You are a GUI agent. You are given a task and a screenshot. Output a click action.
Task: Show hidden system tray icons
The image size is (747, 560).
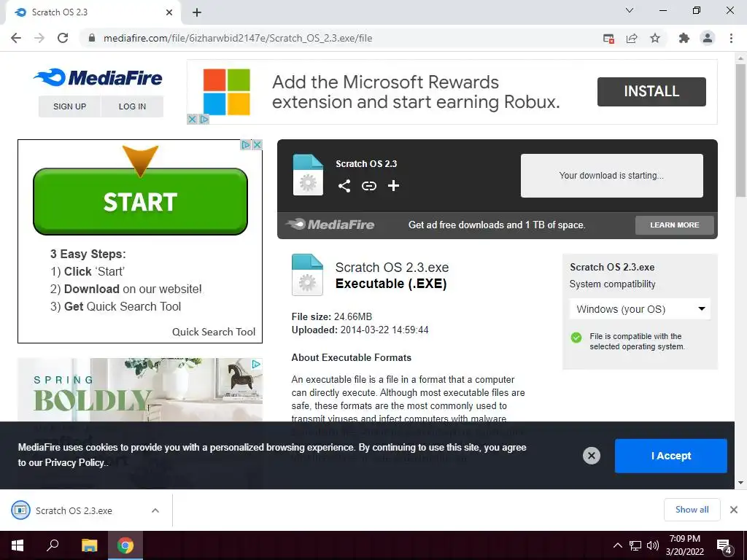click(617, 545)
